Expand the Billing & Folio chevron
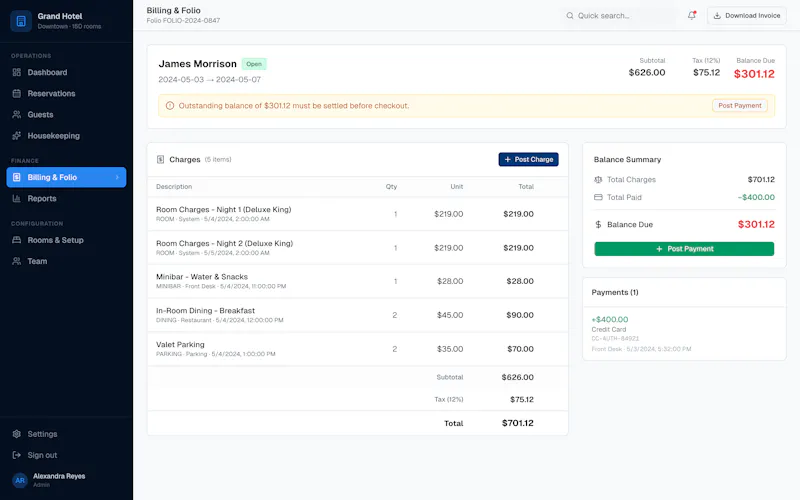The image size is (800, 500). (117, 177)
